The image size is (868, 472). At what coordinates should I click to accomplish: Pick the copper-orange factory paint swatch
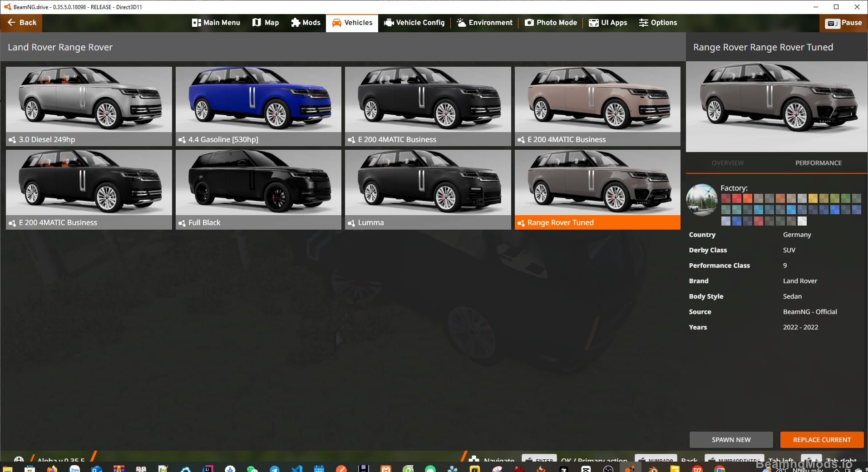pos(780,198)
